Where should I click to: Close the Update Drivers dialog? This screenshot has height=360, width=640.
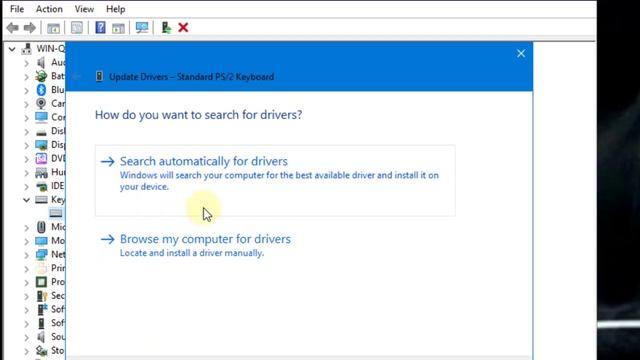click(x=521, y=53)
